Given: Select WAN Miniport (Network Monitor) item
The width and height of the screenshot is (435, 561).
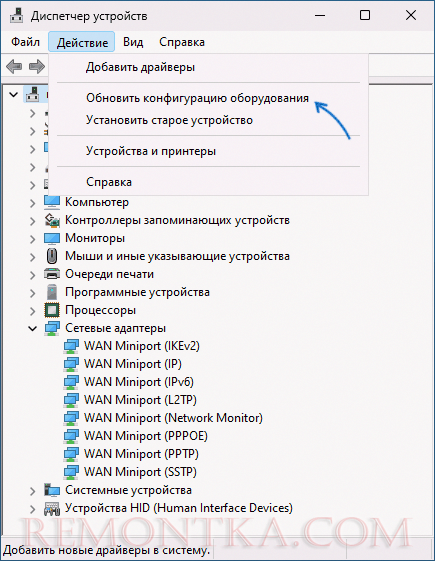Looking at the screenshot, I should [173, 418].
